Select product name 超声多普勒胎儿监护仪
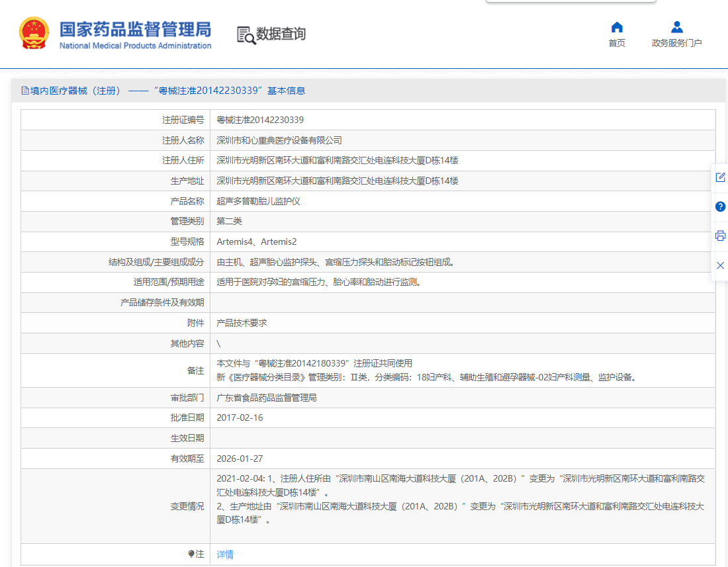This screenshot has width=728, height=567. tap(258, 201)
